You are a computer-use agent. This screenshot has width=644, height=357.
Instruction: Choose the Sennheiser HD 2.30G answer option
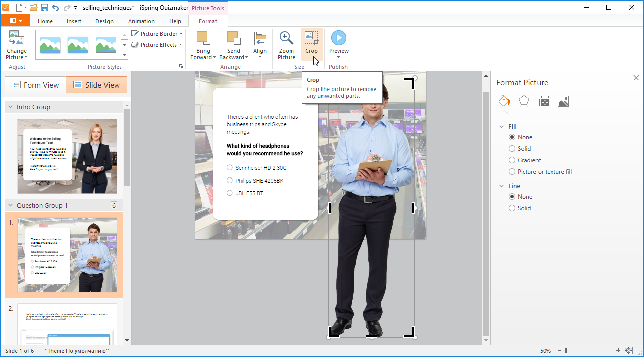pos(229,167)
